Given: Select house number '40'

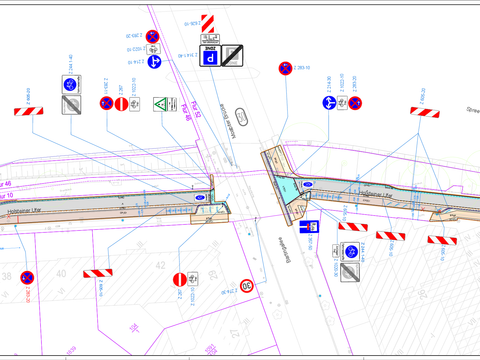Looking at the screenshot, I should 61,274.
